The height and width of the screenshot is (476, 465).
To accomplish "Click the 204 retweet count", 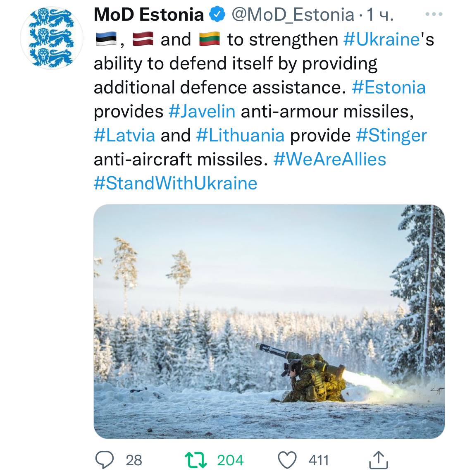I will (230, 460).
